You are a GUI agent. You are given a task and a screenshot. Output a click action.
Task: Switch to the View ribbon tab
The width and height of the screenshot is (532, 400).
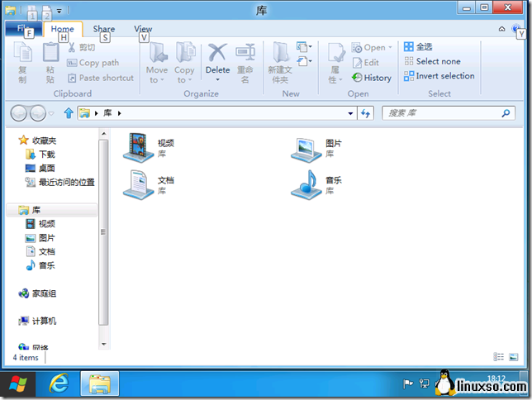pos(143,29)
